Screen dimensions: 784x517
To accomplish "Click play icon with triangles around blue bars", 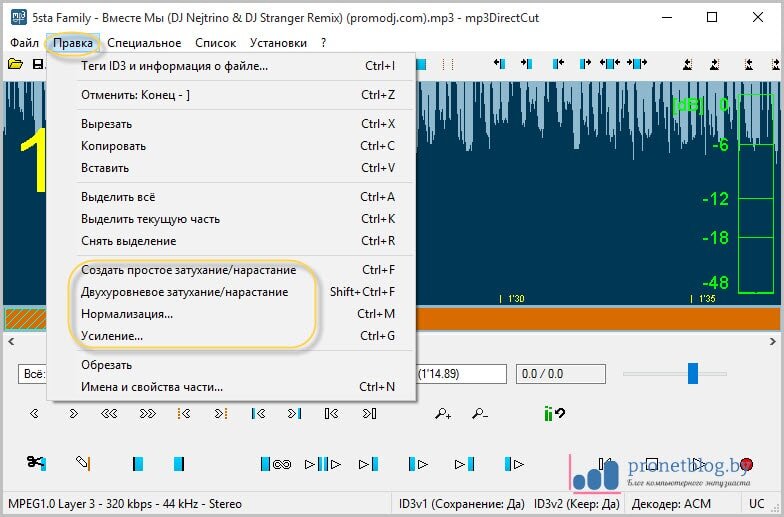I will (x=322, y=464).
